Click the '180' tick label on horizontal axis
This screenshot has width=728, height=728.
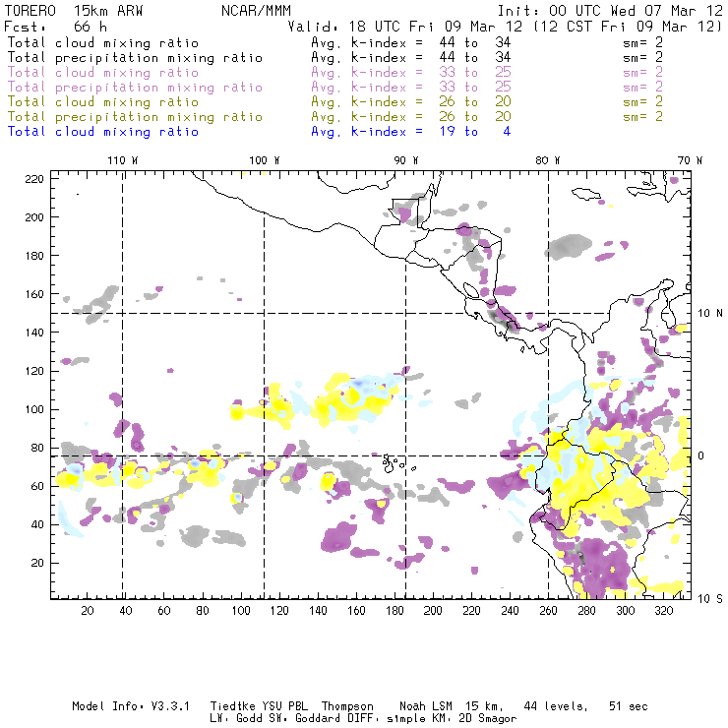(394, 611)
